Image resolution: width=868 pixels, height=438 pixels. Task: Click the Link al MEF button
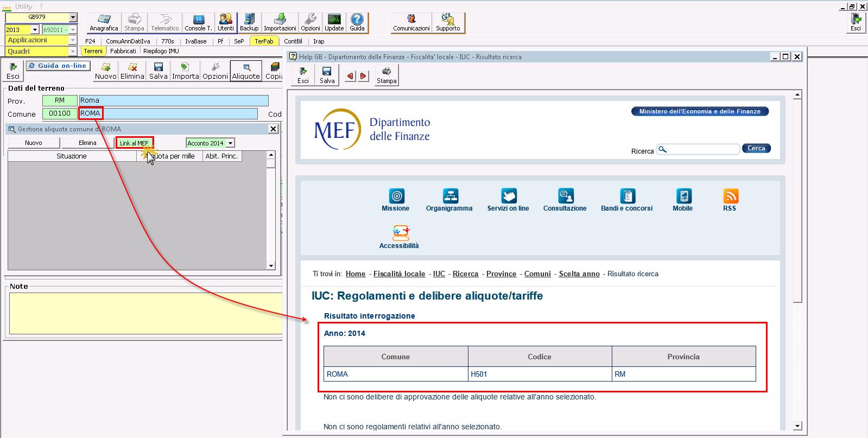click(x=134, y=143)
